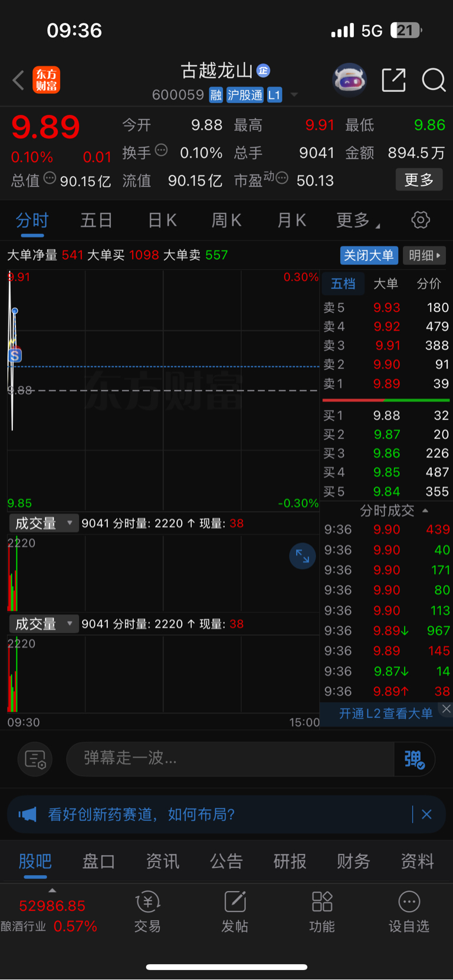Select 大单 order tab
Screen dimensions: 453x980
(386, 284)
